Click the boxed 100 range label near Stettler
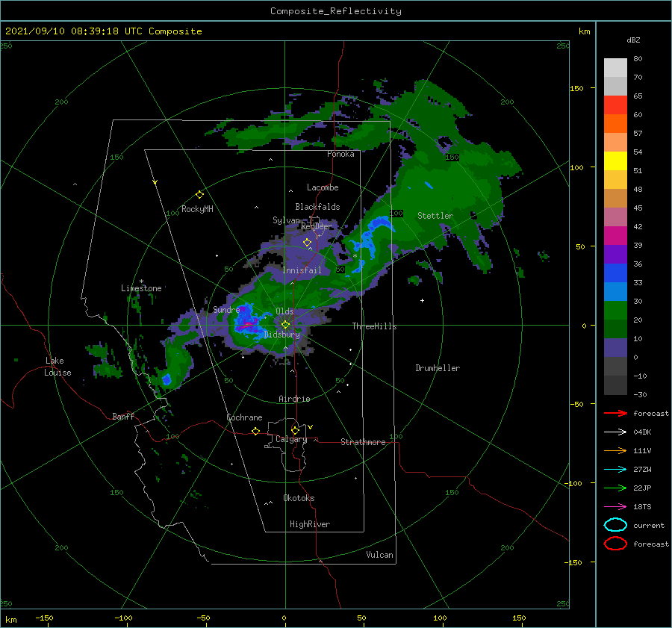 click(396, 213)
